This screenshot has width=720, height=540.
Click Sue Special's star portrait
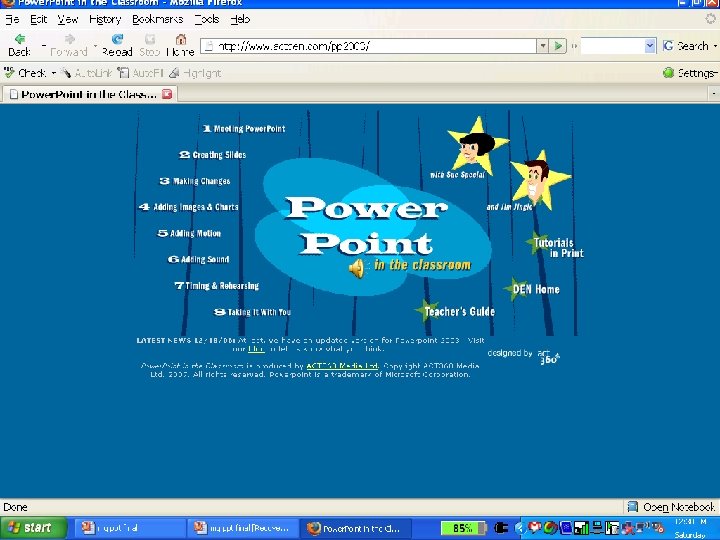coord(476,146)
